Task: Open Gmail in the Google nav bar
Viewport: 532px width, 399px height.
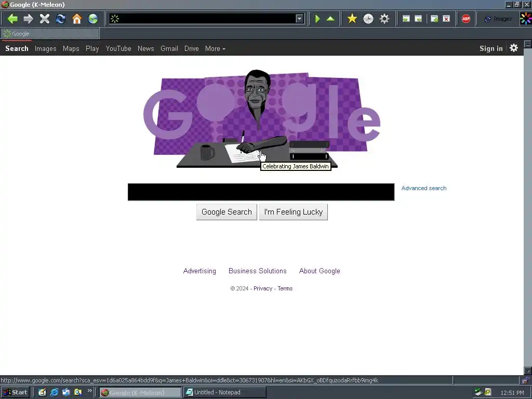Action: [169, 48]
